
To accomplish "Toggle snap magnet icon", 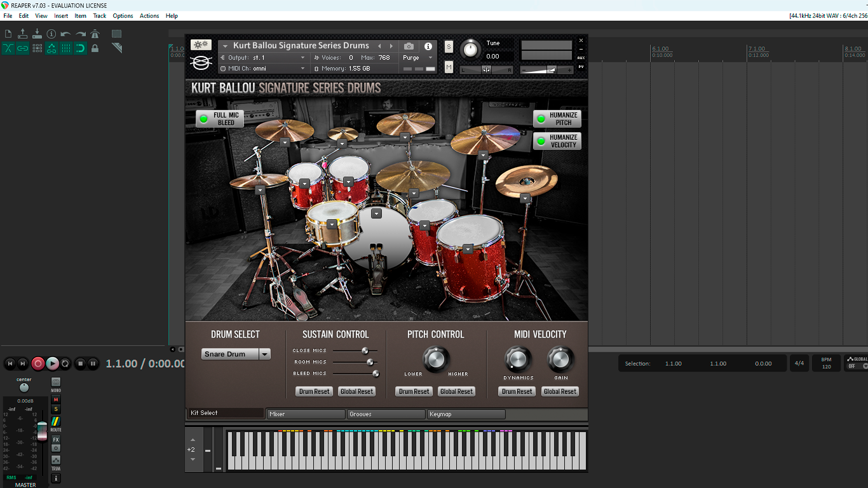I will coord(81,48).
